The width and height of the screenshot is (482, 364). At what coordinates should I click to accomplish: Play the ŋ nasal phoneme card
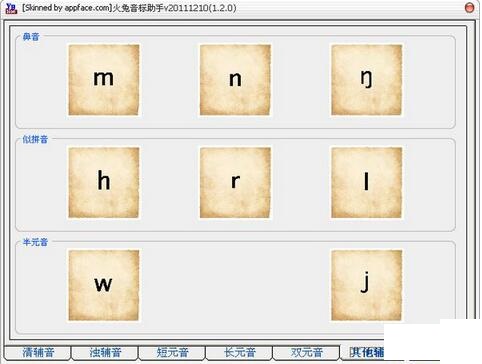coord(366,80)
